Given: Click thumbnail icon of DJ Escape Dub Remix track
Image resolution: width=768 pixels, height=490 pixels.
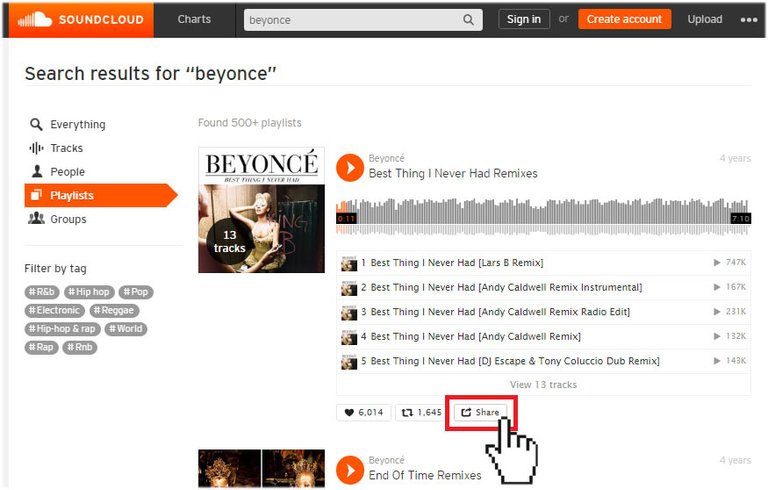Looking at the screenshot, I should (349, 362).
